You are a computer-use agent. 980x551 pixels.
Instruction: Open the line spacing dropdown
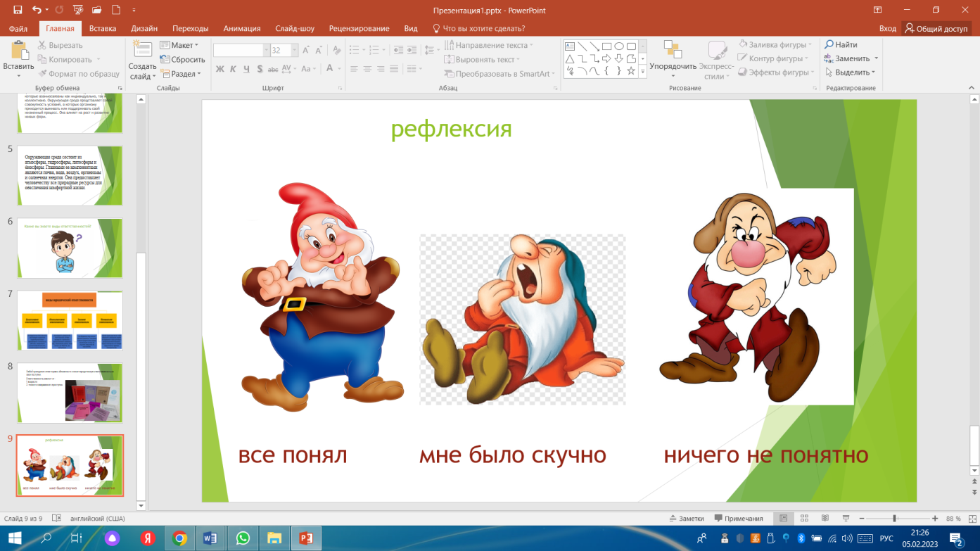pyautogui.click(x=431, y=51)
